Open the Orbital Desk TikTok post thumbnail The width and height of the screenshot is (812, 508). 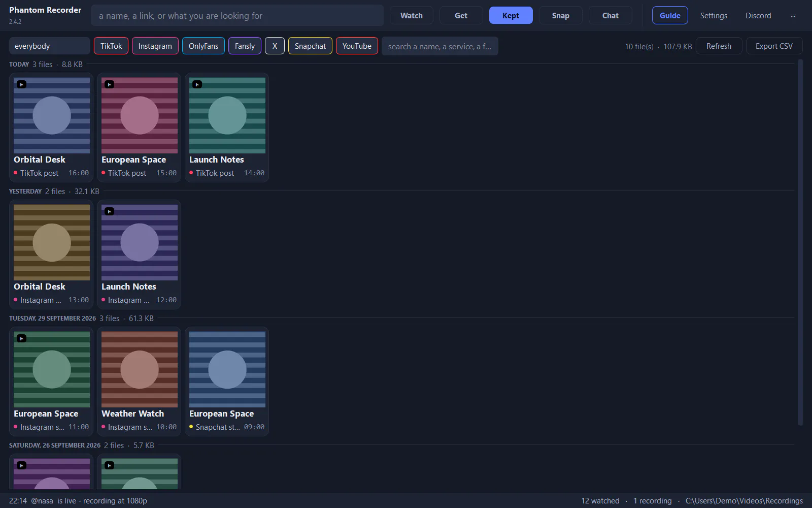point(52,115)
